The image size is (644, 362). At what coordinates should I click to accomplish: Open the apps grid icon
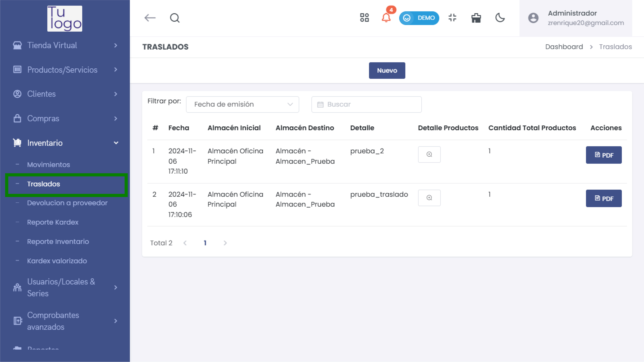pyautogui.click(x=364, y=18)
